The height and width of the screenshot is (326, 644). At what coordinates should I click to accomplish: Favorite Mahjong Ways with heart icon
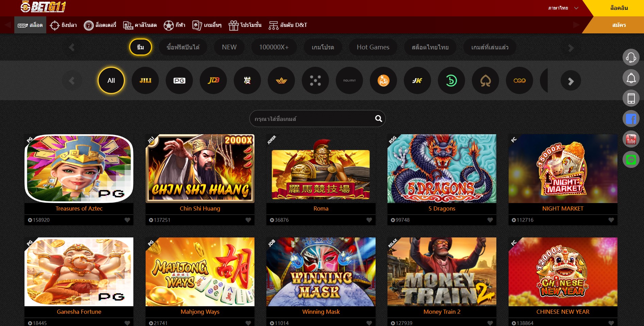coord(248,323)
